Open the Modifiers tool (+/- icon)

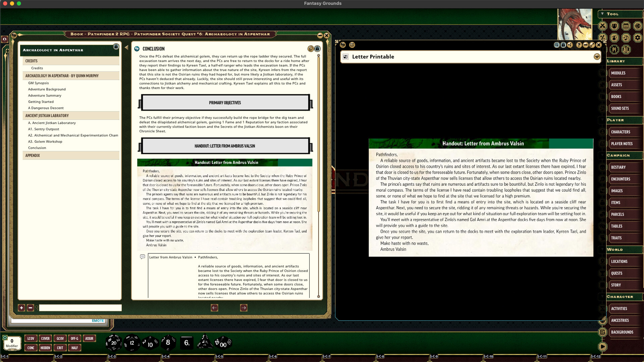[602, 38]
